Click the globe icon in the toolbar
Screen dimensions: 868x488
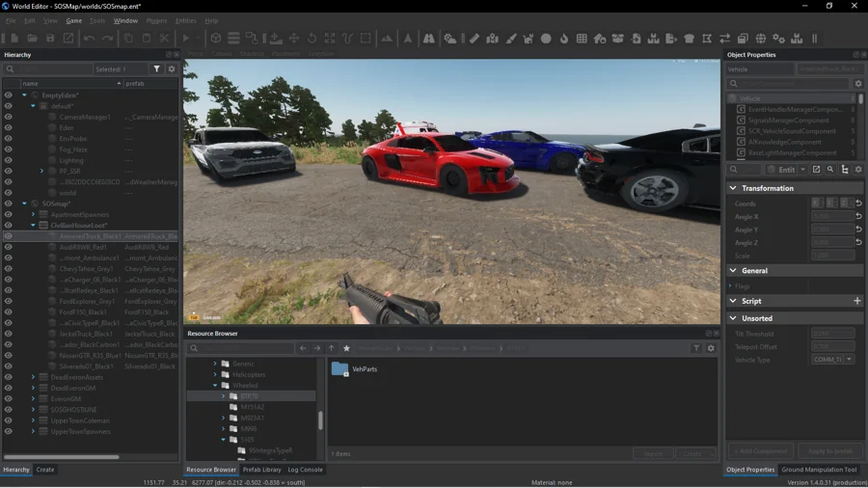(761, 39)
